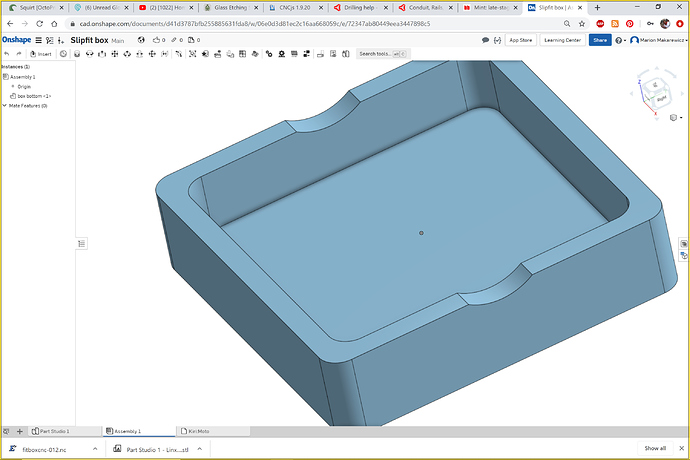Bookmark this page with star icon
Screen dimensions: 690x460
pyautogui.click(x=582, y=24)
